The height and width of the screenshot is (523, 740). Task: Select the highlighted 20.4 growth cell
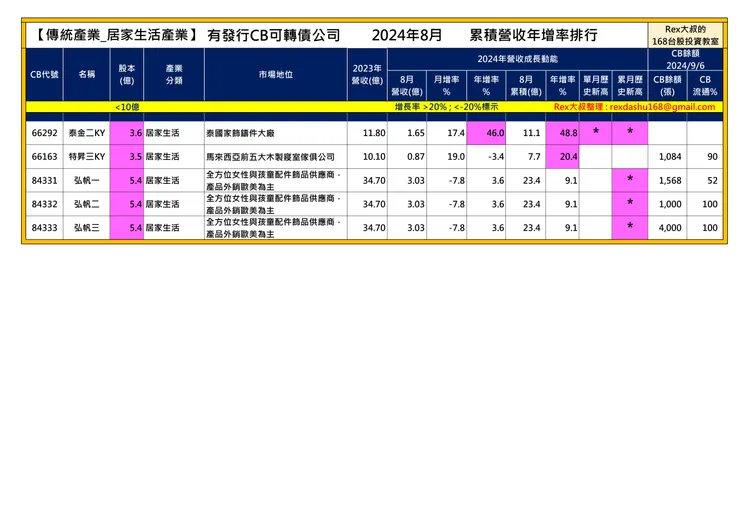click(563, 157)
